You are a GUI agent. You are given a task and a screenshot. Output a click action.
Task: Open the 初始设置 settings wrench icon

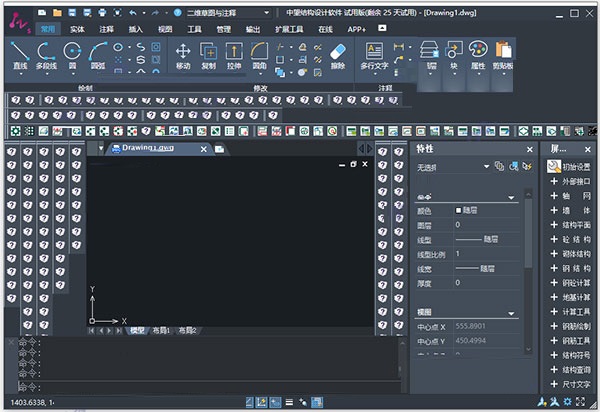click(x=553, y=166)
